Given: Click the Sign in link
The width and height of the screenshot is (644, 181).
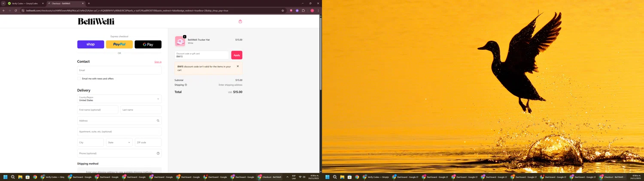Looking at the screenshot, I should (x=158, y=62).
